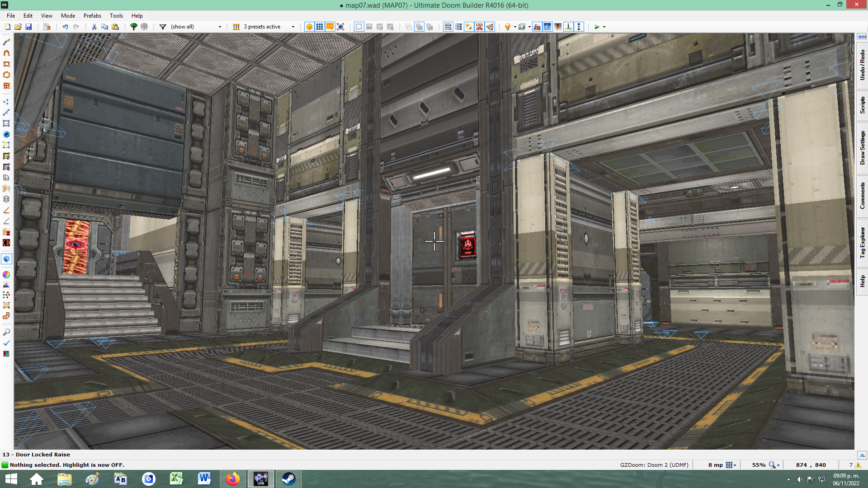Expand the info panel arrow button
Screen dimensions: 868x488
[862, 455]
